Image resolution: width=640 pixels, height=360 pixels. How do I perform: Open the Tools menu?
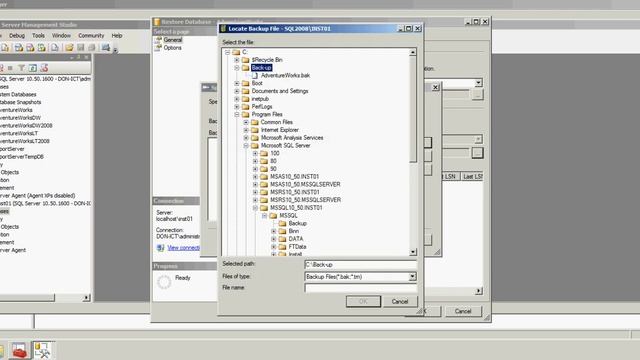click(38, 36)
